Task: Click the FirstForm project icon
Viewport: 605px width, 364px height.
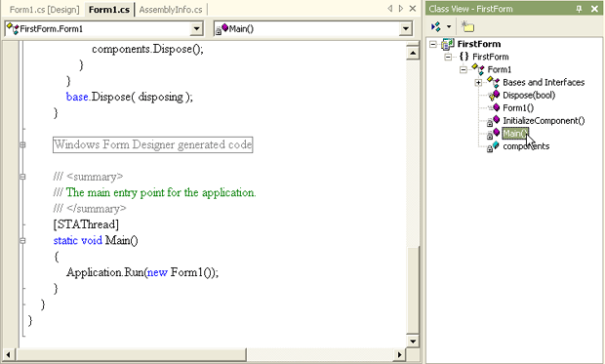Action: (448, 44)
